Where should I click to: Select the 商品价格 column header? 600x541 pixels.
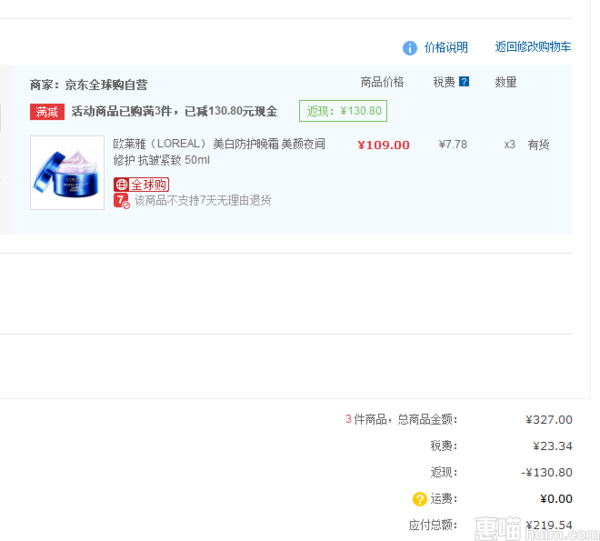tap(382, 82)
